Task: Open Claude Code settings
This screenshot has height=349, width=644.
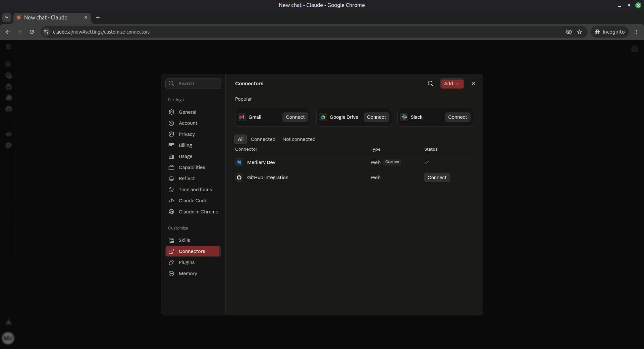Action: [x=193, y=201]
